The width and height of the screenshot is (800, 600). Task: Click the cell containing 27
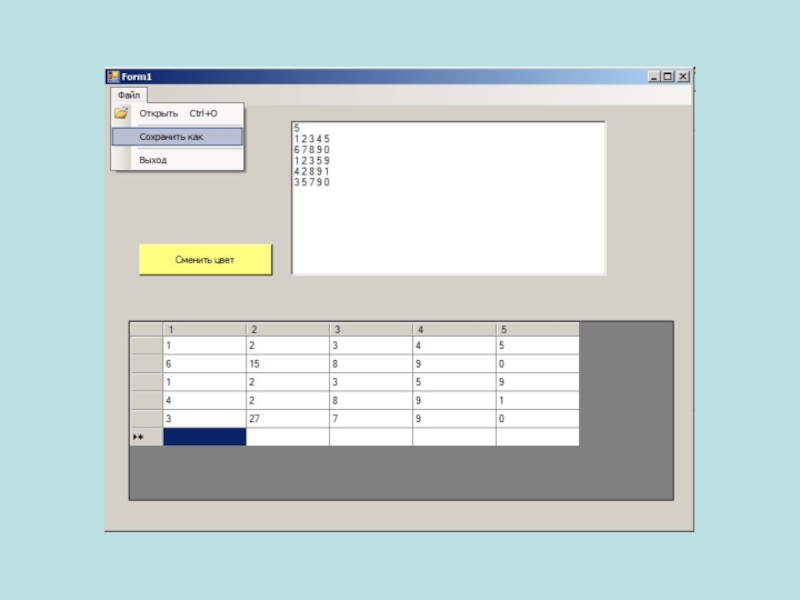(287, 419)
